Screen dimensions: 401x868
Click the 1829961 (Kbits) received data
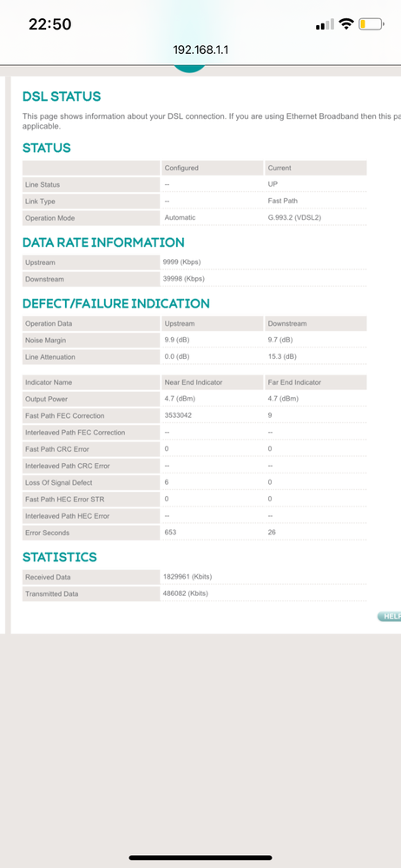(x=187, y=576)
